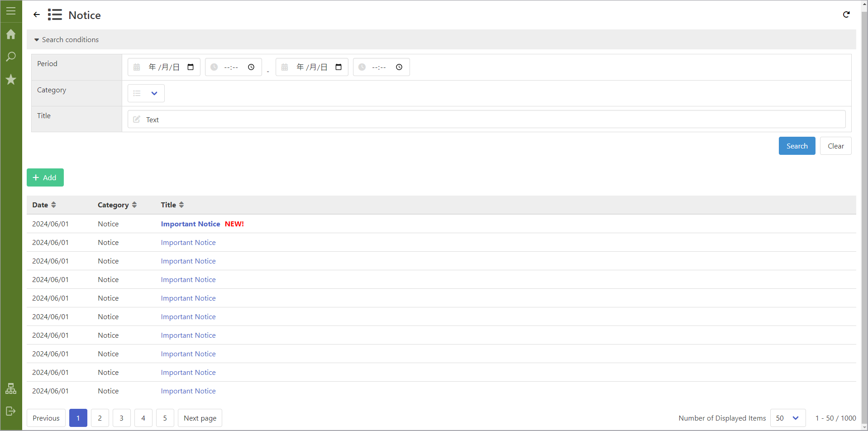Click the reload icon at top right
The image size is (868, 431).
pyautogui.click(x=846, y=14)
